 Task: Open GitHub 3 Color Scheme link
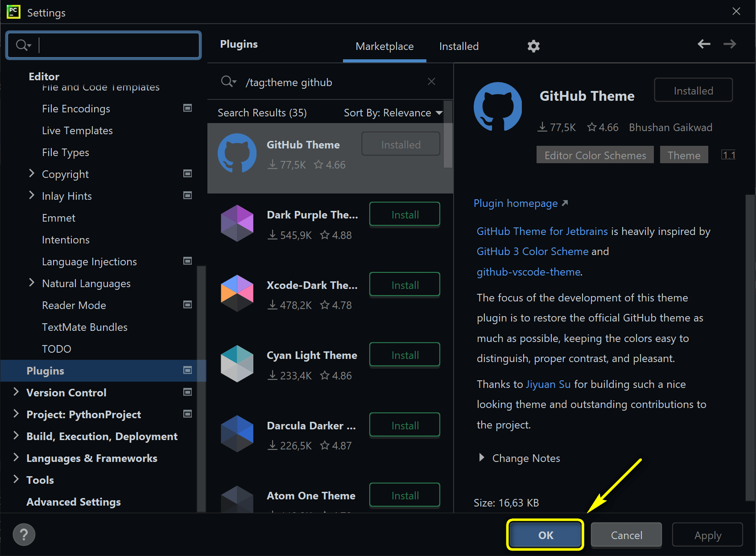point(533,251)
